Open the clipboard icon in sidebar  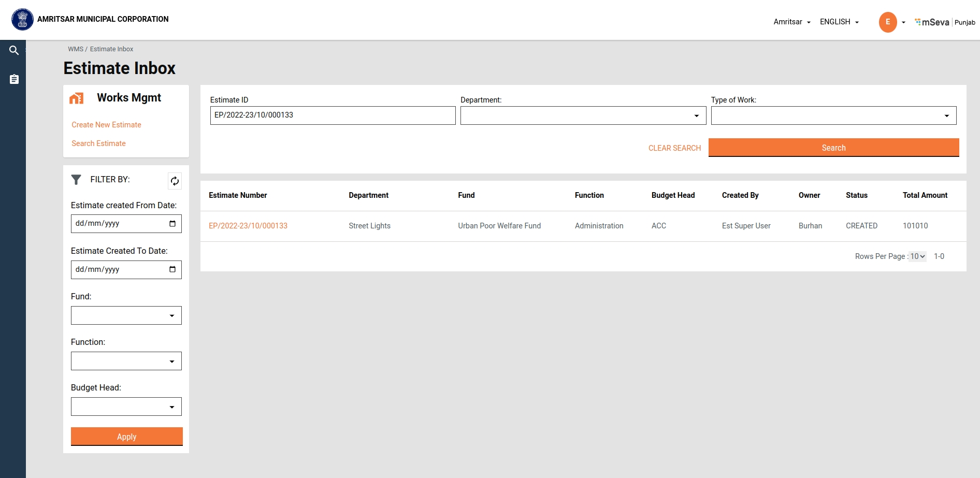[14, 79]
